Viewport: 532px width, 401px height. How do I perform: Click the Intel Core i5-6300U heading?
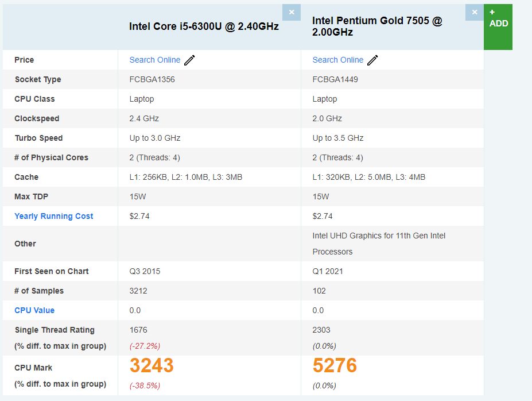(204, 26)
